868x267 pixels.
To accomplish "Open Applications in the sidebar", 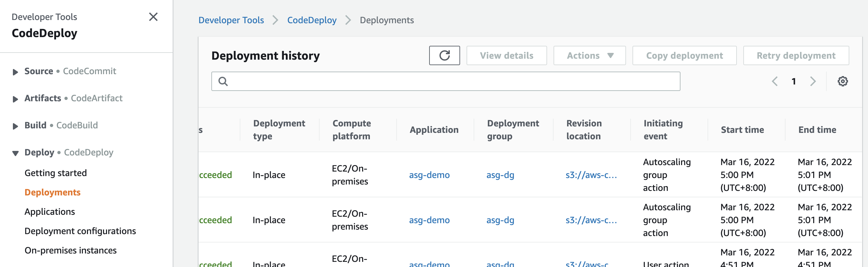I will tap(50, 212).
